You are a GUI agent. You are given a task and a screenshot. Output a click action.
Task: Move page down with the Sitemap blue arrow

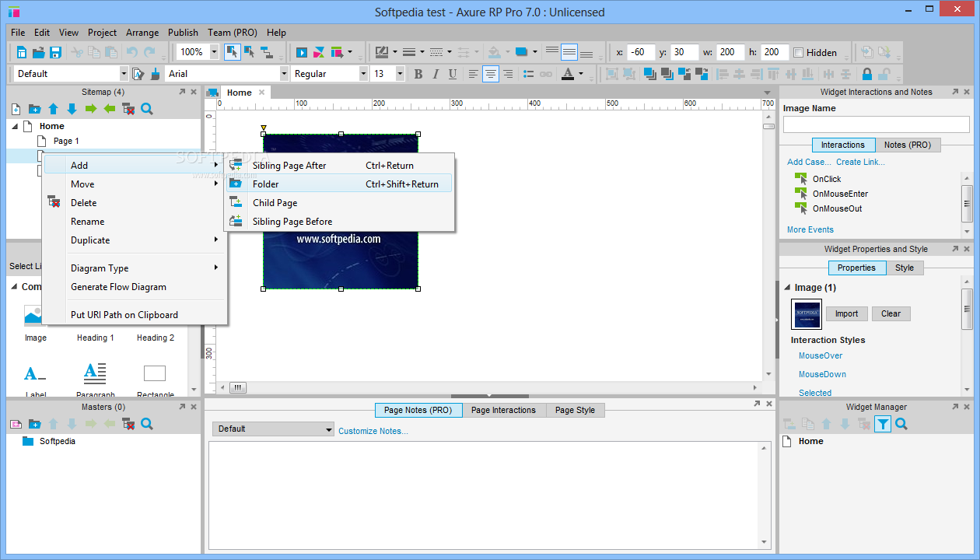[x=72, y=109]
